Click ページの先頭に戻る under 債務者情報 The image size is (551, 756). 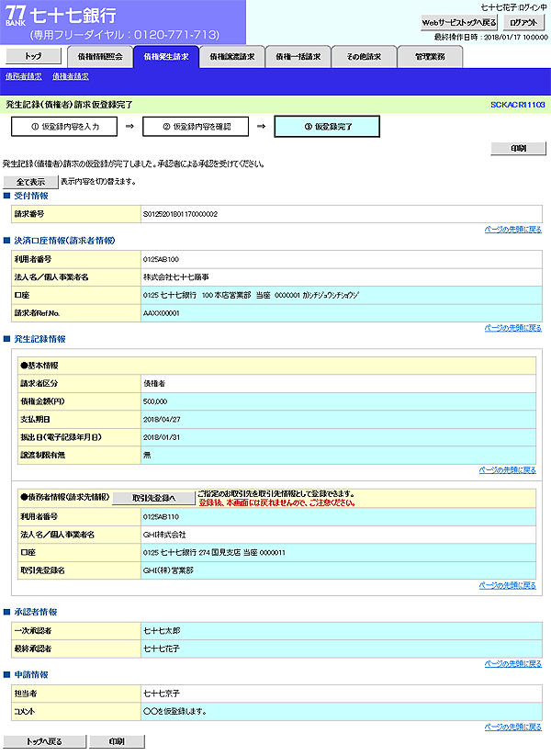508,585
